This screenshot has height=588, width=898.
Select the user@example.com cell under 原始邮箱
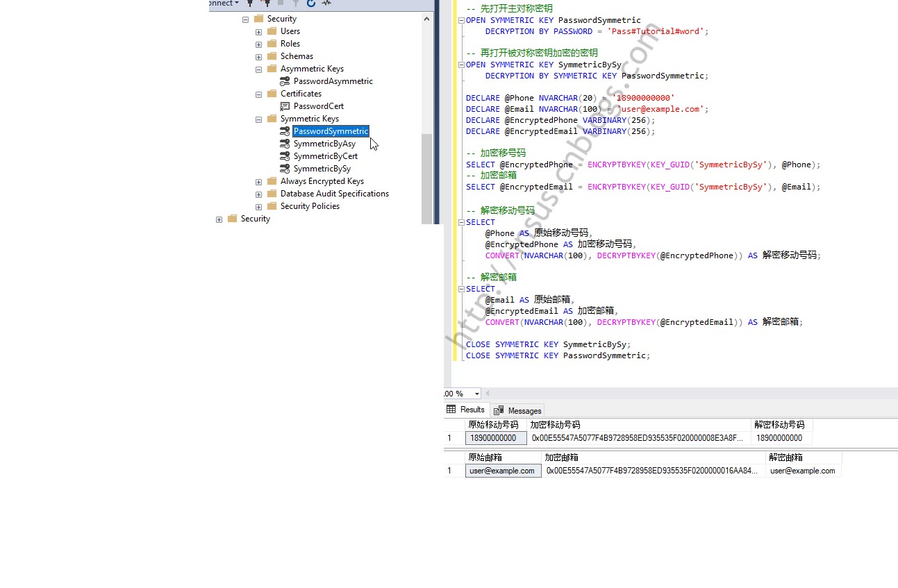pos(503,471)
